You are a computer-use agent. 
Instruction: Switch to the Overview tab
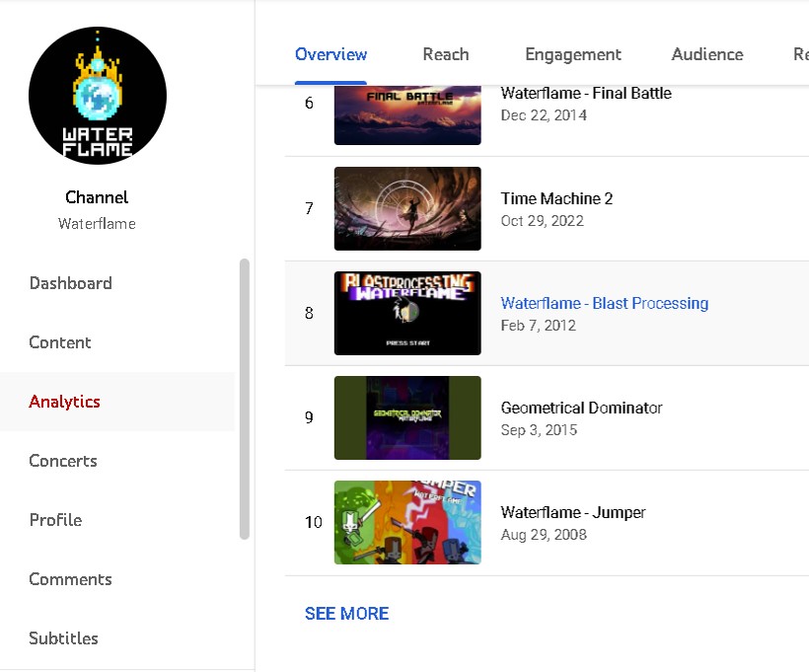coord(331,54)
